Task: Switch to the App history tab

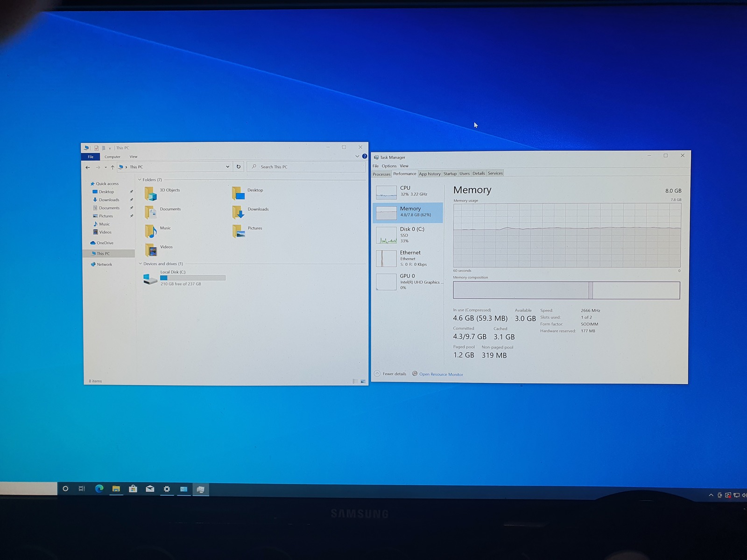Action: tap(430, 174)
